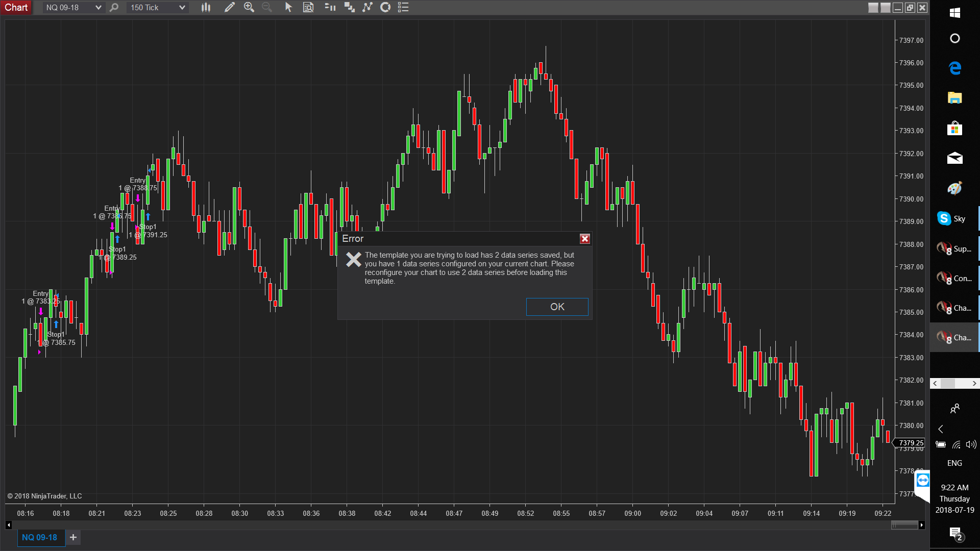Image resolution: width=980 pixels, height=551 pixels.
Task: Close the Error dialog with red X
Action: click(585, 239)
